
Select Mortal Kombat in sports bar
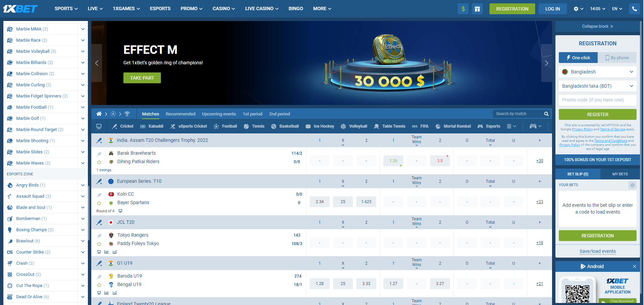[x=453, y=126]
